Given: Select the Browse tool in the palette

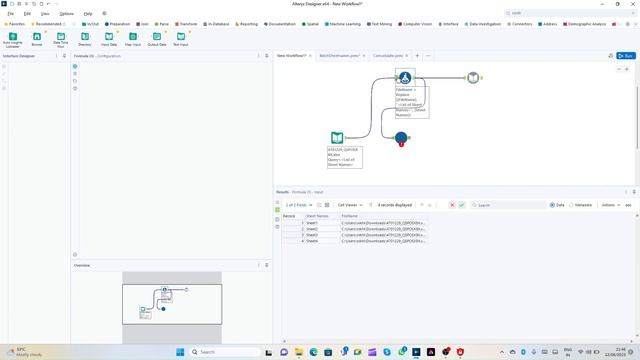Looking at the screenshot, I should tap(37, 38).
